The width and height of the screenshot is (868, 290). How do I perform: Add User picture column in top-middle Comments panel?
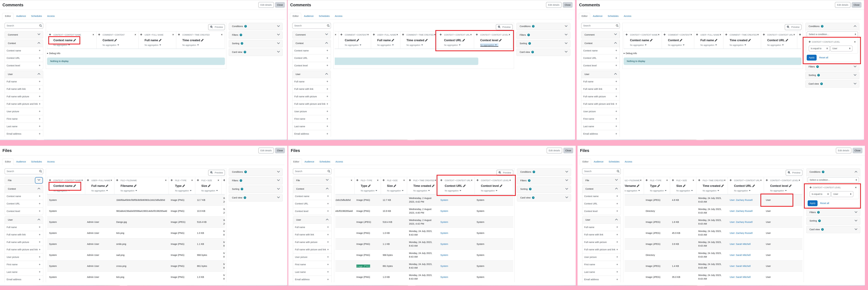coord(327,112)
